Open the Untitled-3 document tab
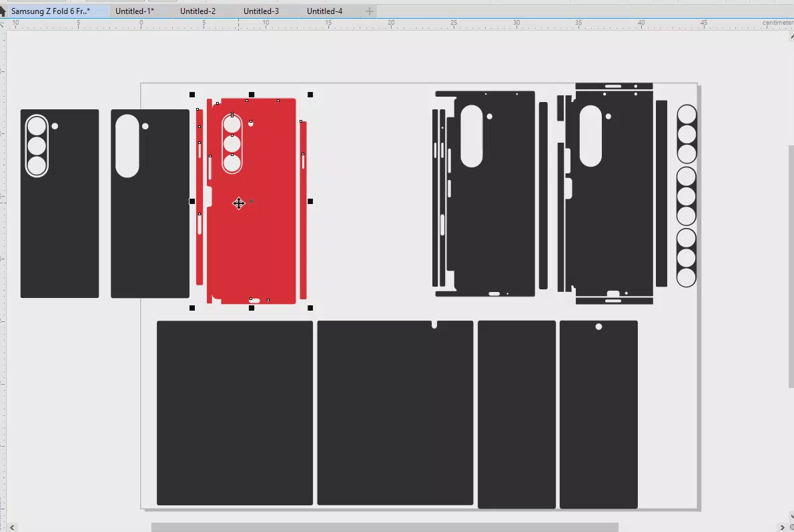Screen dimensions: 794x532 262,11
